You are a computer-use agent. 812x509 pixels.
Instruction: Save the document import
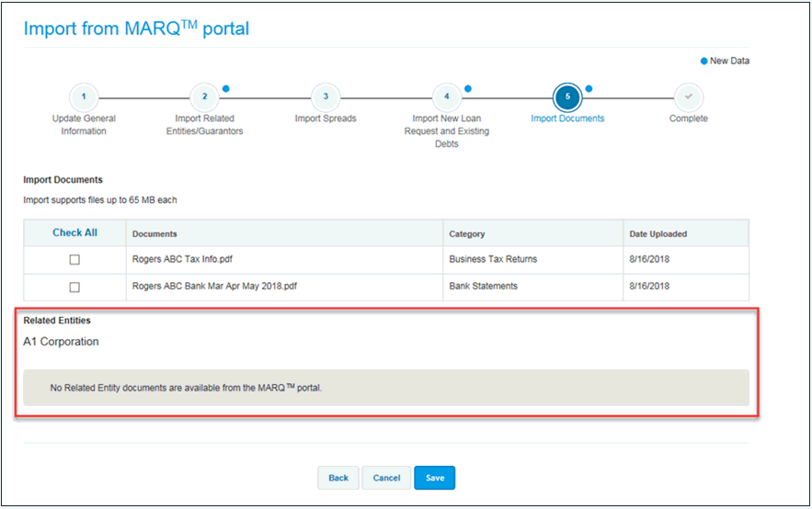point(434,478)
